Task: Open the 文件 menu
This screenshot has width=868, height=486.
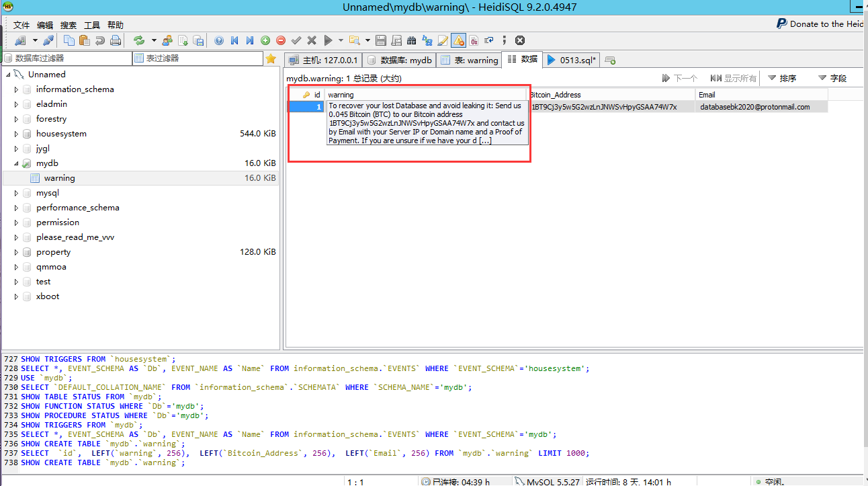Action: 21,25
